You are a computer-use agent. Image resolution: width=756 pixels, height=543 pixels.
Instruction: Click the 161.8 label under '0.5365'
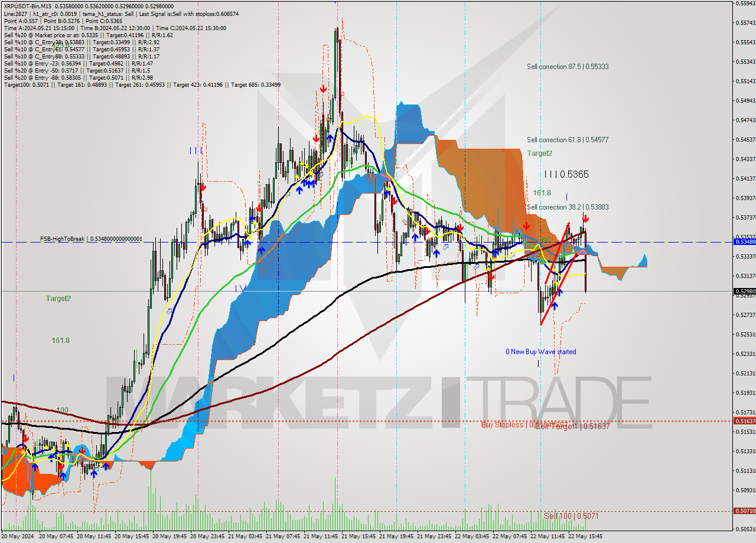click(x=542, y=193)
